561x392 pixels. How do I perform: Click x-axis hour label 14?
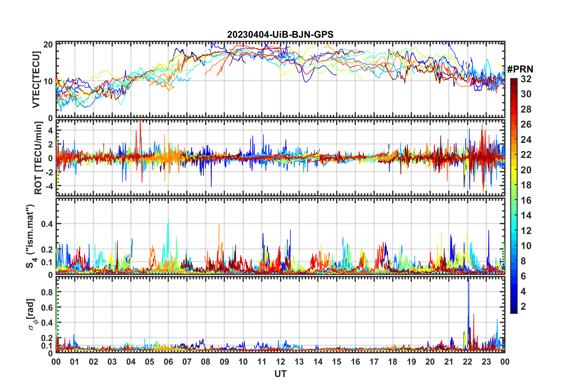(318, 362)
